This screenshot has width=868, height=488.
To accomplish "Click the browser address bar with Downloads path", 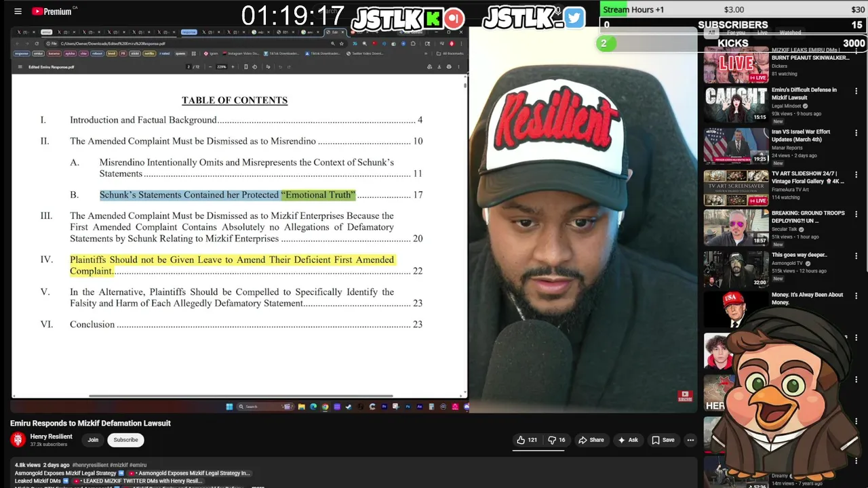I will [x=197, y=43].
